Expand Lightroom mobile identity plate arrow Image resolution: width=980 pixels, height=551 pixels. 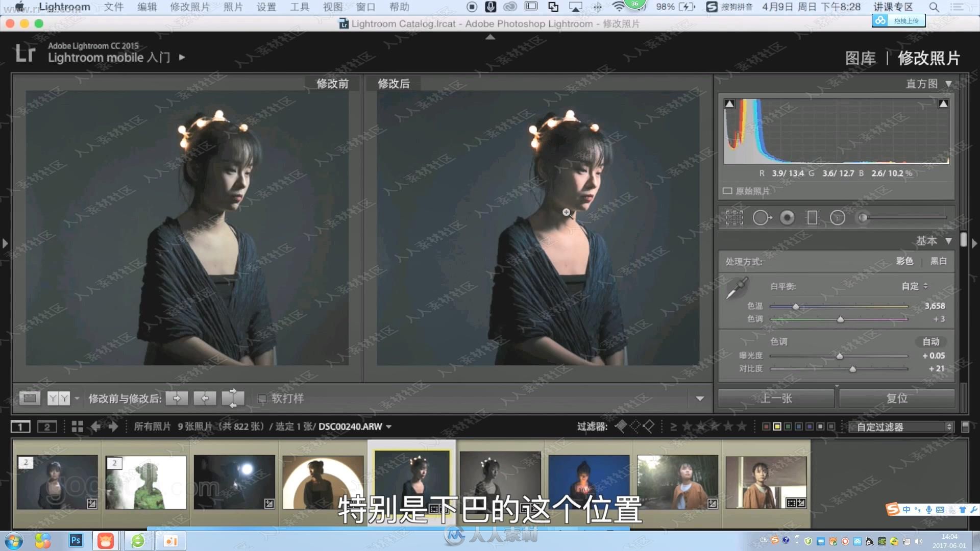click(x=182, y=57)
